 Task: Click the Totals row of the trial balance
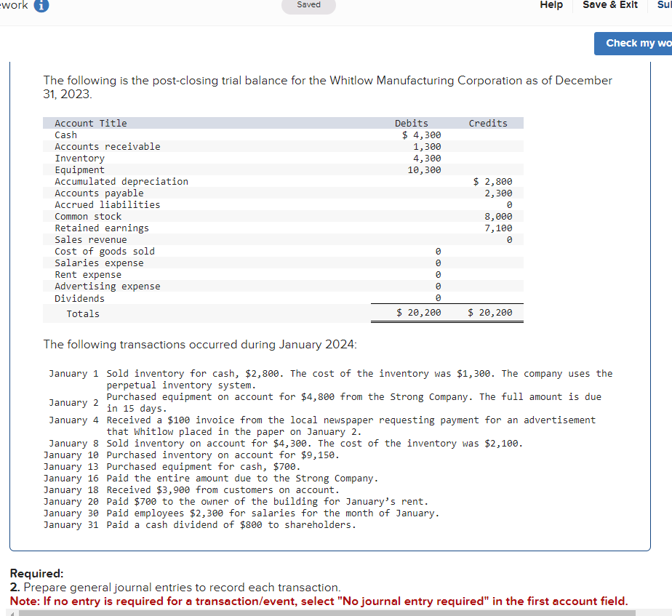point(82,313)
